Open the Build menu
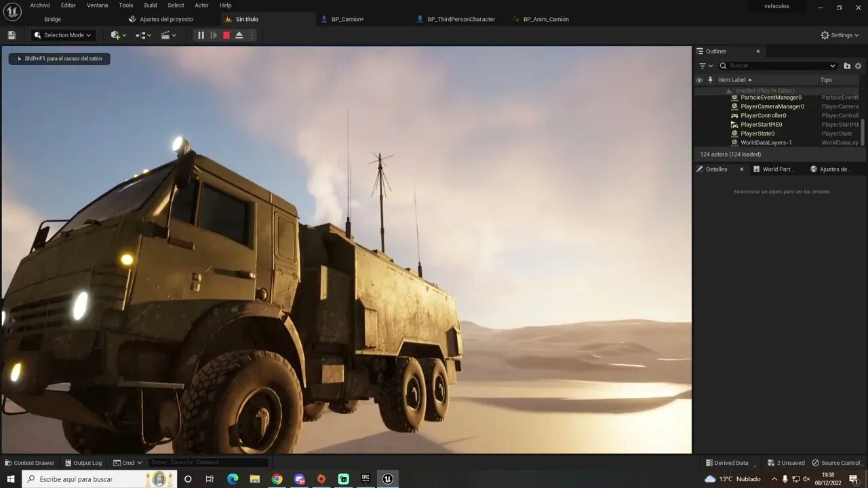This screenshot has width=868, height=488. tap(151, 5)
